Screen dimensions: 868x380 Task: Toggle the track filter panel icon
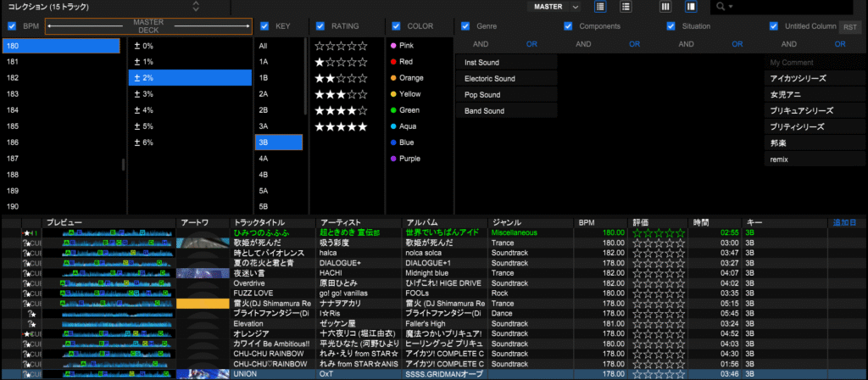[691, 7]
